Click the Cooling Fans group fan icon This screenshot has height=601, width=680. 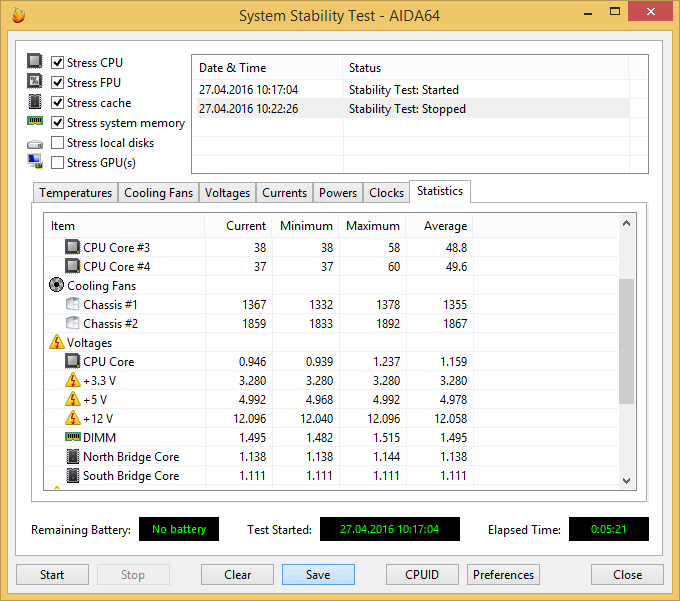56,285
